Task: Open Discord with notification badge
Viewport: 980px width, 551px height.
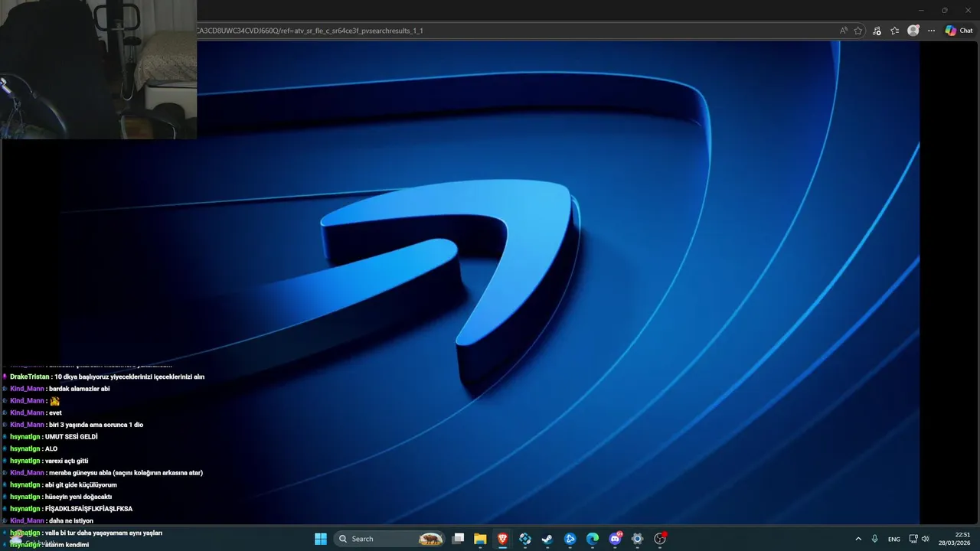Action: [615, 539]
